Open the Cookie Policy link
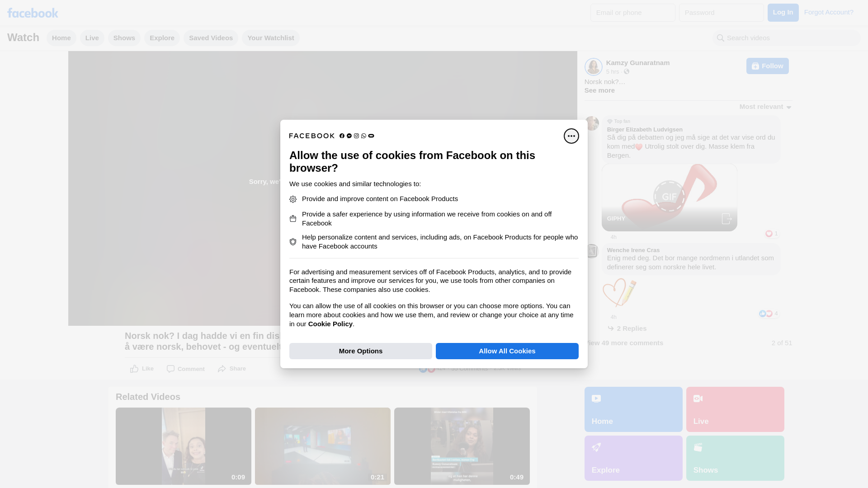This screenshot has height=488, width=868. pyautogui.click(x=330, y=324)
